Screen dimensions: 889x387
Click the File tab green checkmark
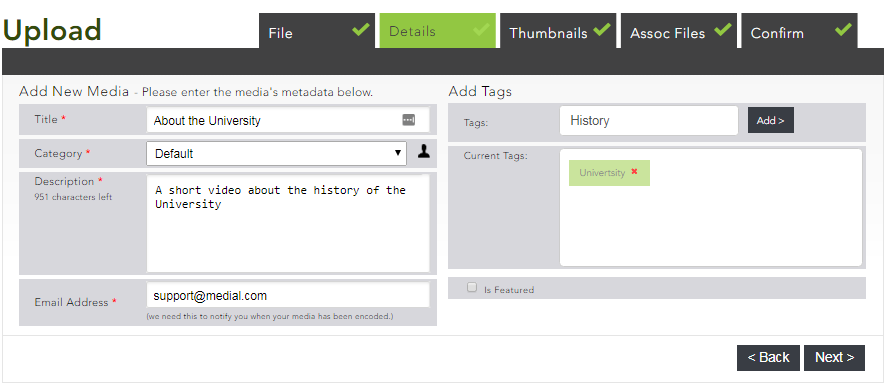click(x=361, y=29)
